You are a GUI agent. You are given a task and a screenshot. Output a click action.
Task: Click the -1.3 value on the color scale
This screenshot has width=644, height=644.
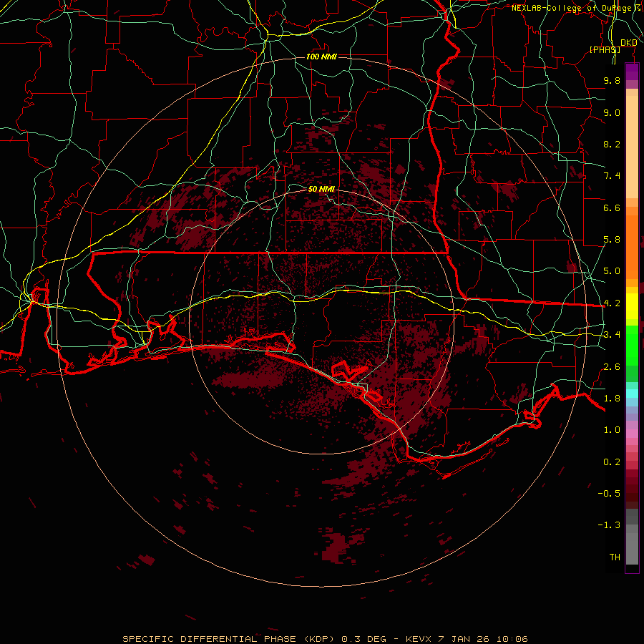tap(609, 525)
